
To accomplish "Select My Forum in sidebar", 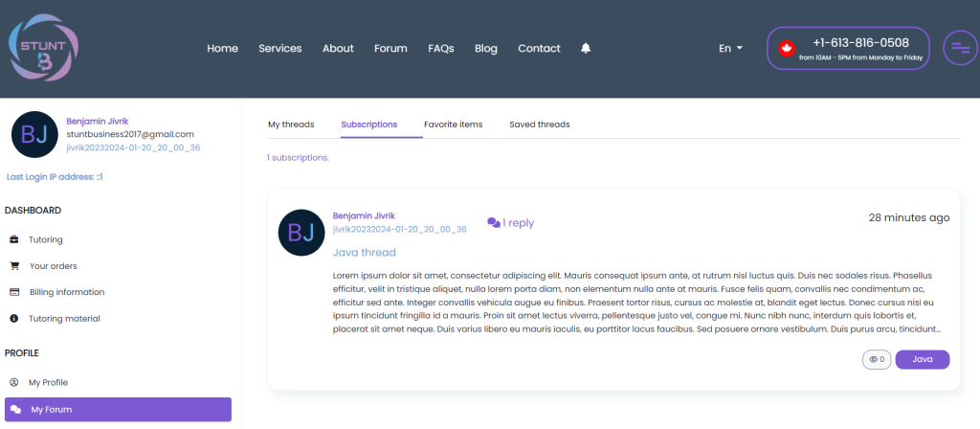I will click(118, 410).
